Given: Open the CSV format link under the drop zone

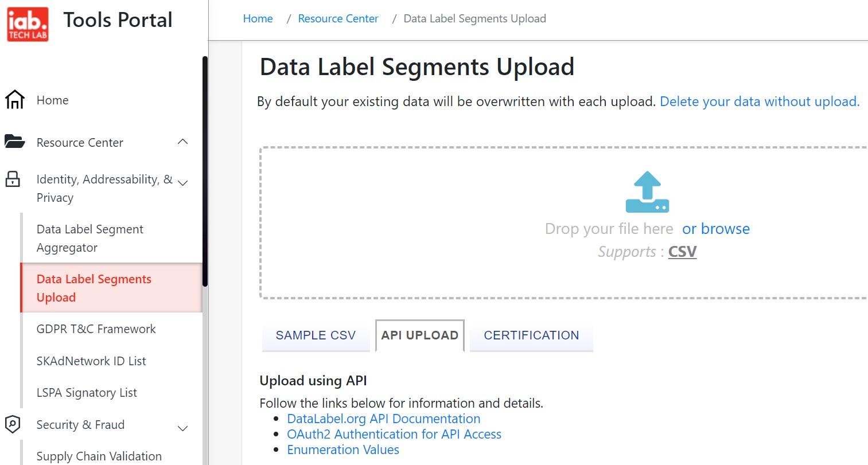Looking at the screenshot, I should [x=682, y=251].
